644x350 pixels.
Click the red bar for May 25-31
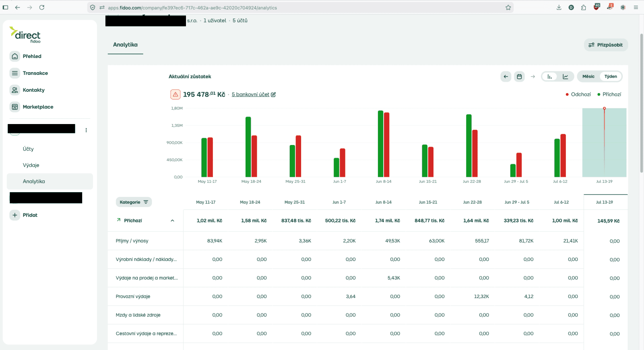(x=298, y=156)
